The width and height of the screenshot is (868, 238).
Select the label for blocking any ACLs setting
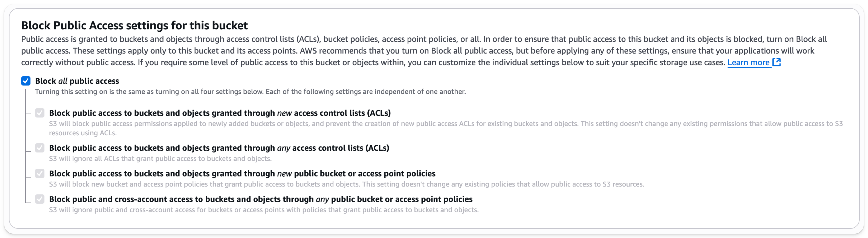click(x=219, y=148)
